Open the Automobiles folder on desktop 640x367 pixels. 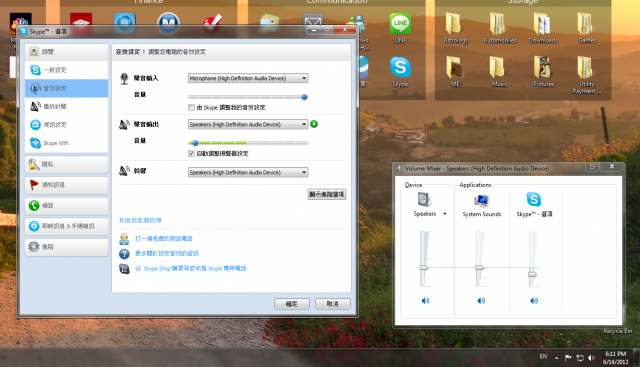pos(500,27)
